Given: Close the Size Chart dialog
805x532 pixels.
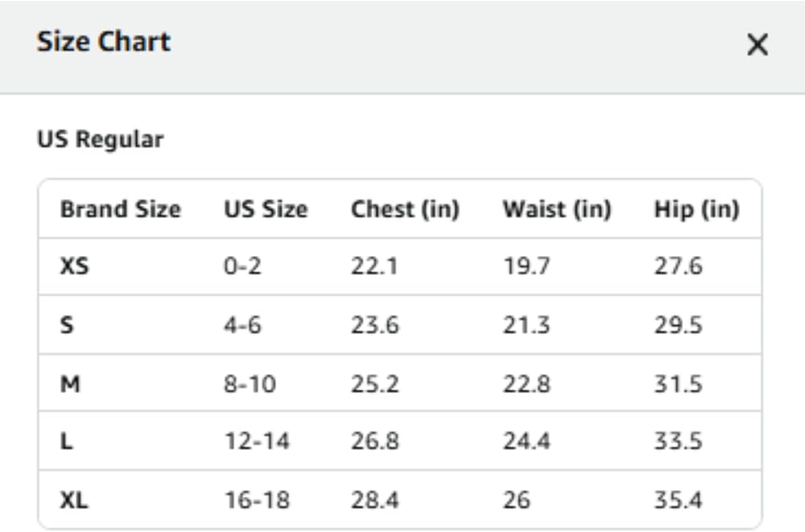Looking at the screenshot, I should tap(758, 44).
